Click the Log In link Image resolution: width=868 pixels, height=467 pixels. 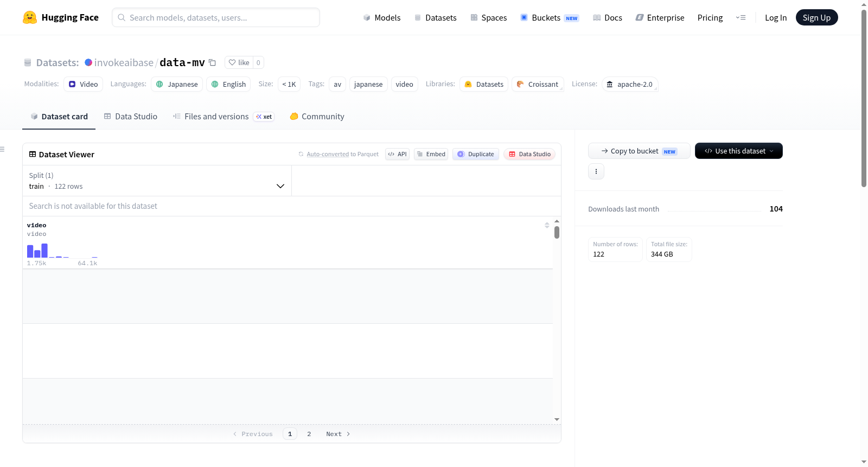pos(776,17)
